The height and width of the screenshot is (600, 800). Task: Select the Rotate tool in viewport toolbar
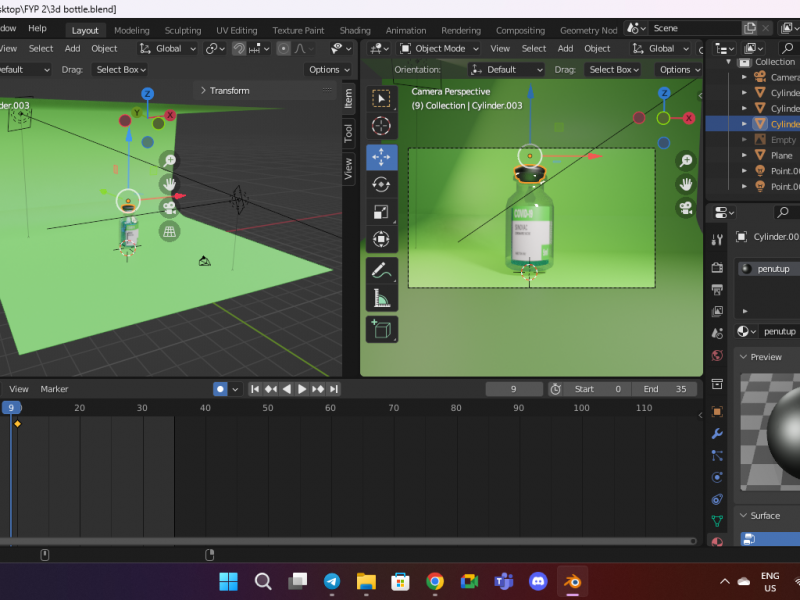[381, 185]
